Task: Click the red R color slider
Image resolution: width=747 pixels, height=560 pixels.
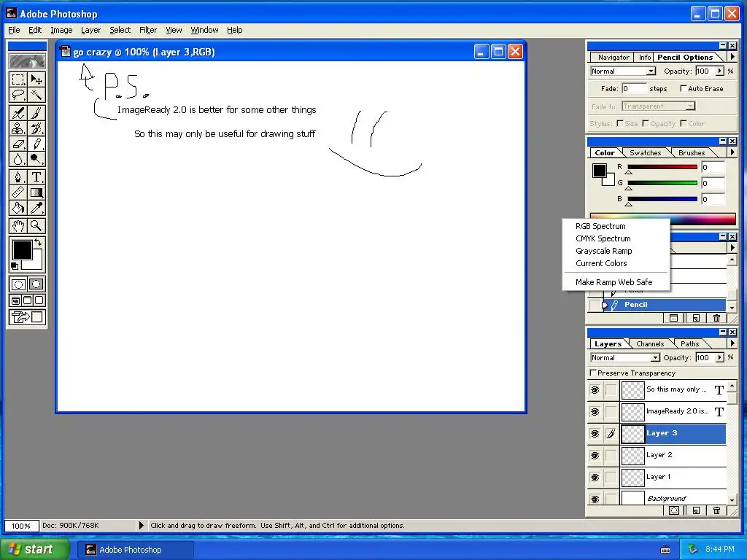Action: pos(662,167)
